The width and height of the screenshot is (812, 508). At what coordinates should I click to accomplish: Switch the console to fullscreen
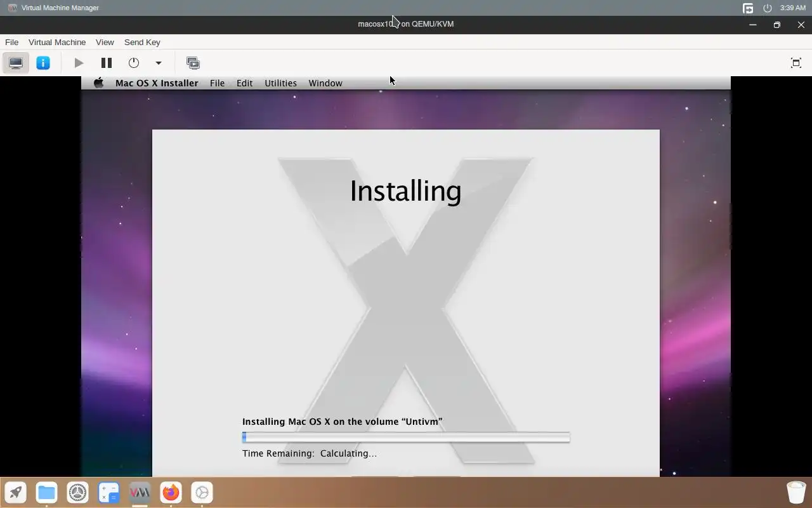point(796,63)
